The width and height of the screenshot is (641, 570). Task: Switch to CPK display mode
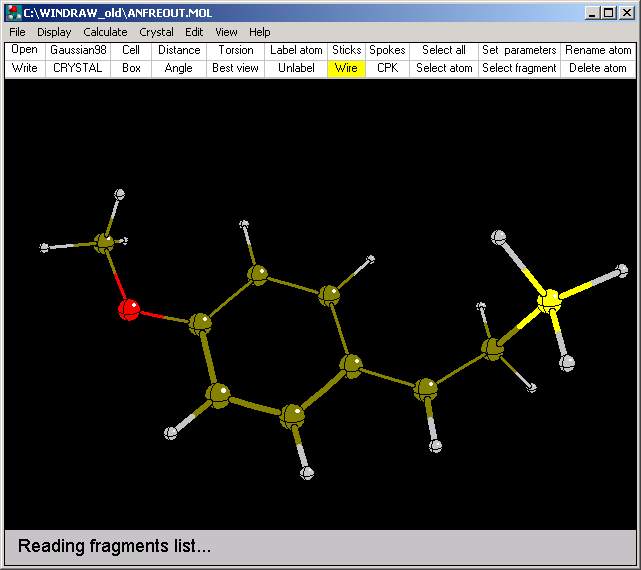[x=388, y=68]
